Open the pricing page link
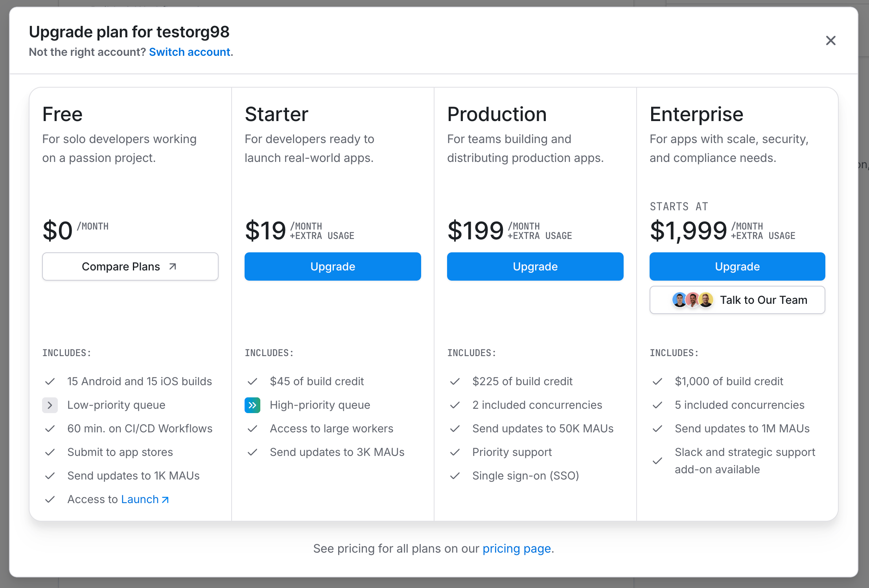 pos(516,548)
